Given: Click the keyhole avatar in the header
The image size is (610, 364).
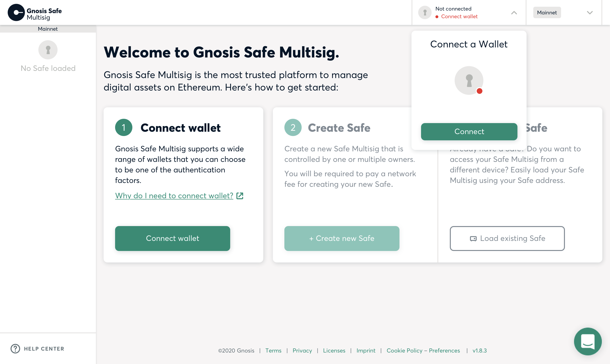Looking at the screenshot, I should coord(425,12).
